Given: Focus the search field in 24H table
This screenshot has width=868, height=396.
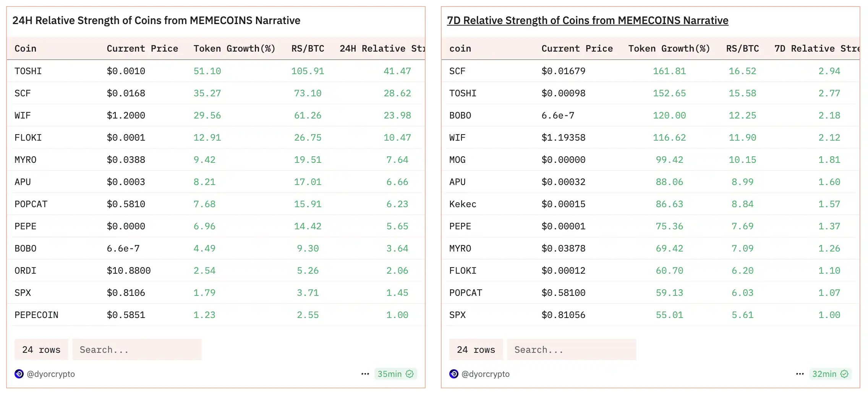Looking at the screenshot, I should pos(137,350).
